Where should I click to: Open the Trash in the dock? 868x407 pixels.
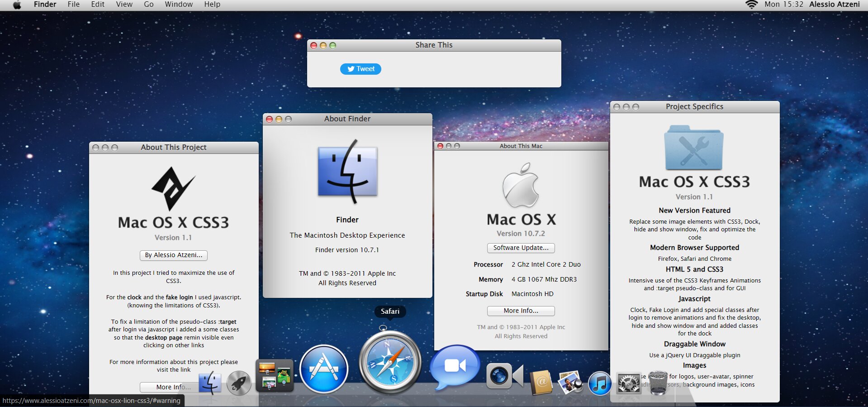pos(658,383)
